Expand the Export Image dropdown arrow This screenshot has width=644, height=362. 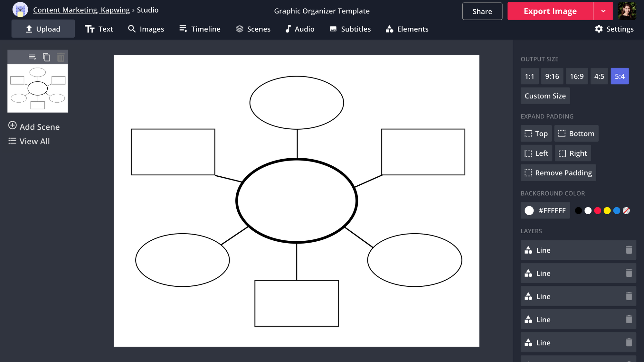point(603,11)
